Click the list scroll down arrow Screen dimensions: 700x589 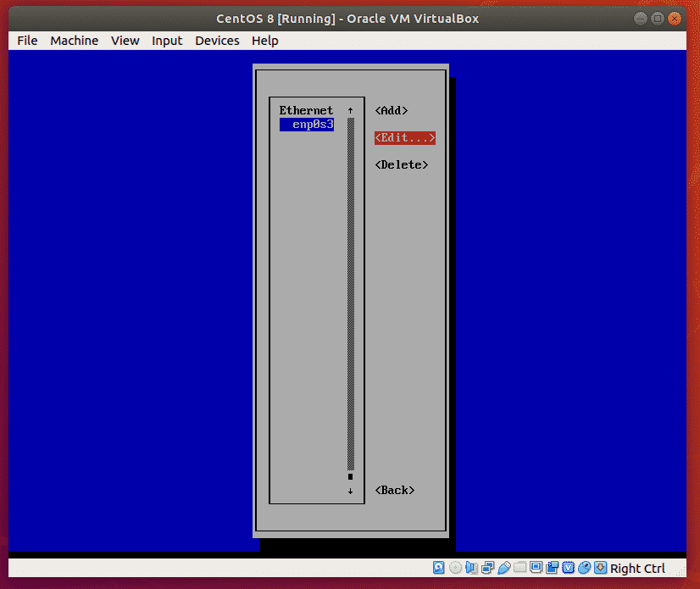click(351, 491)
